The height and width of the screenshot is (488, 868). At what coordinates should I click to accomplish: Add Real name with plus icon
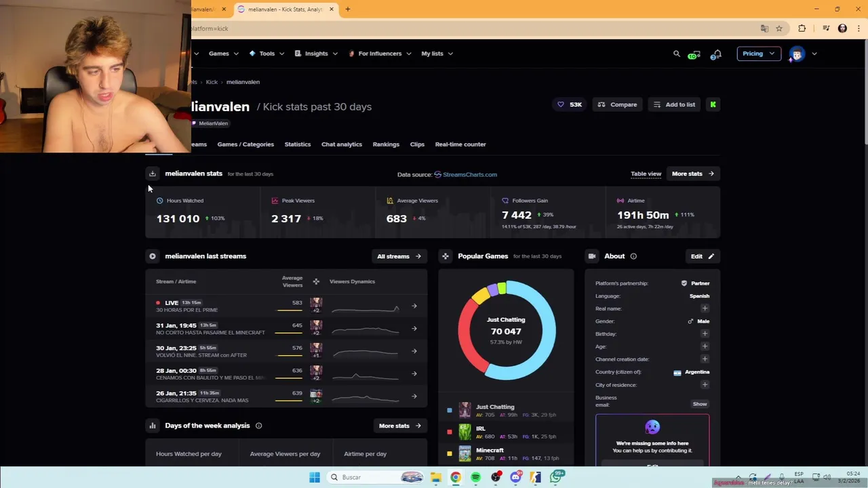click(705, 308)
